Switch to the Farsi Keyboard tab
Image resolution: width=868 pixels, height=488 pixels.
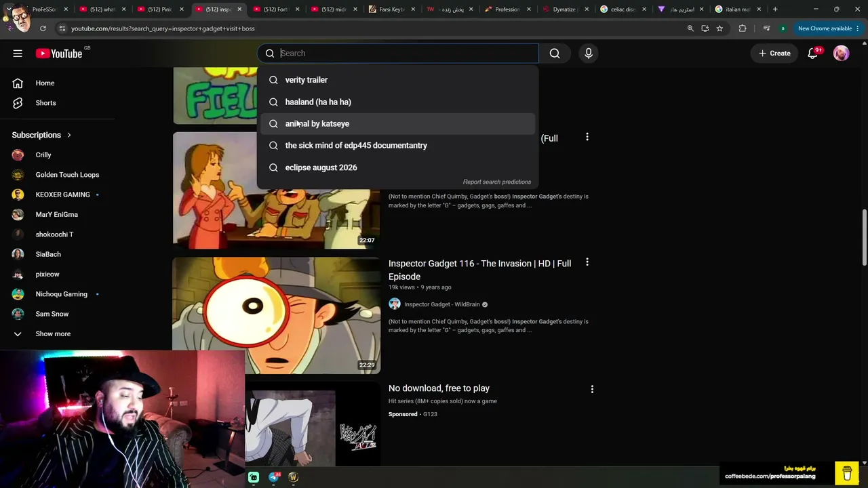coord(392,9)
